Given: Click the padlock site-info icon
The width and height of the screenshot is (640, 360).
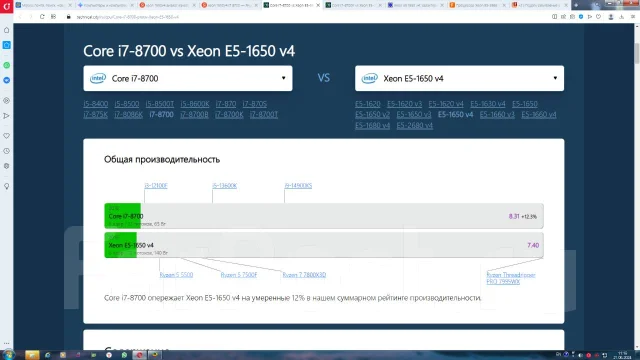Looking at the screenshot, I should click(69, 17).
